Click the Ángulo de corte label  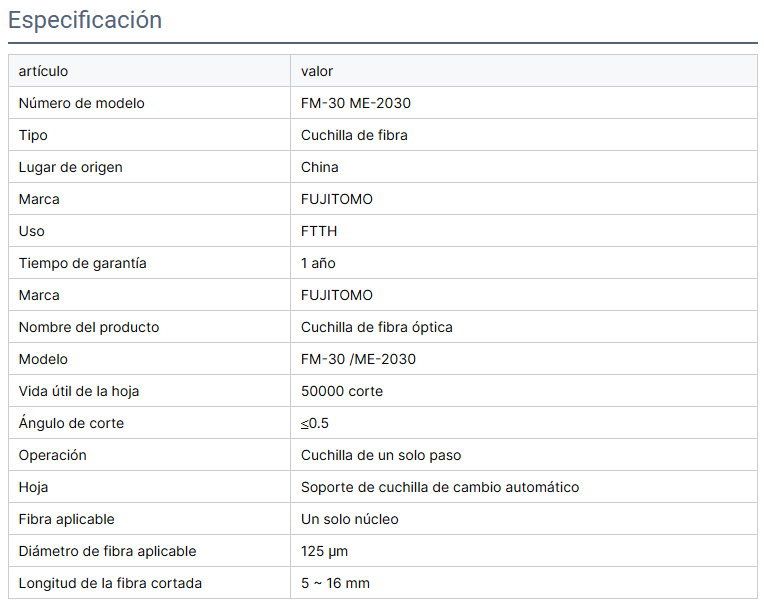click(x=71, y=422)
